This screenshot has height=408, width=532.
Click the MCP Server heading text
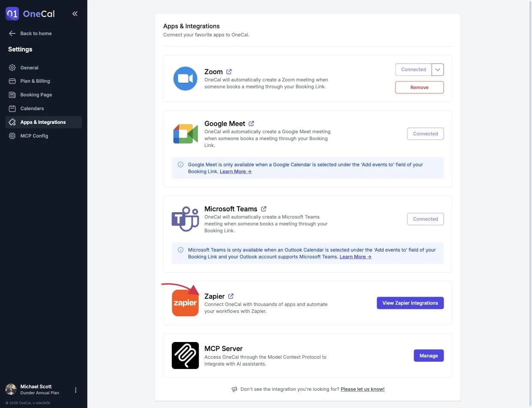coord(224,348)
